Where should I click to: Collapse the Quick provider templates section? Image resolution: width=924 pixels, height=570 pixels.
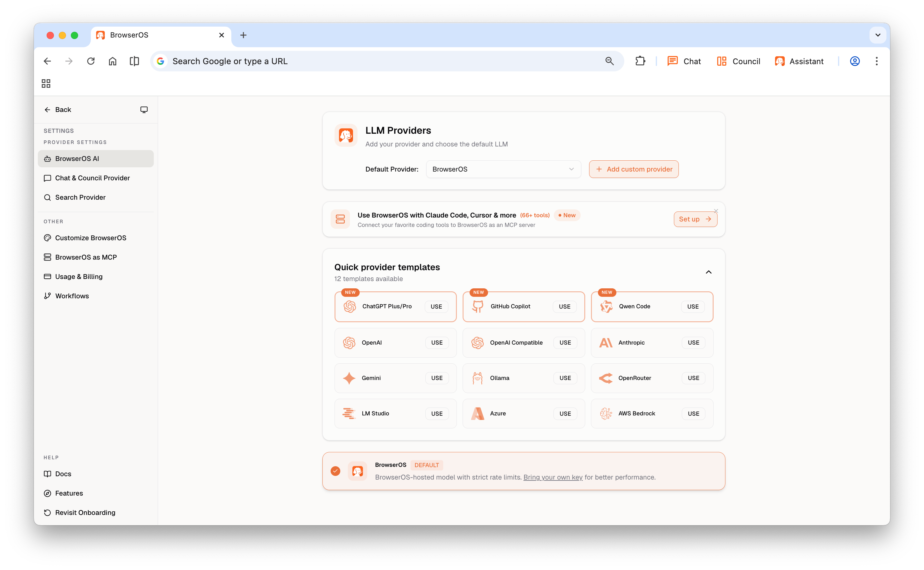pyautogui.click(x=708, y=272)
